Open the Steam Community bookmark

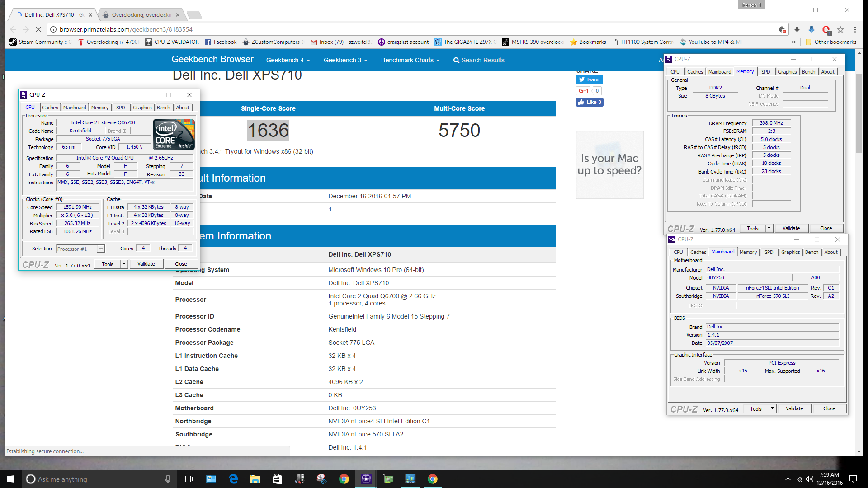tap(40, 42)
